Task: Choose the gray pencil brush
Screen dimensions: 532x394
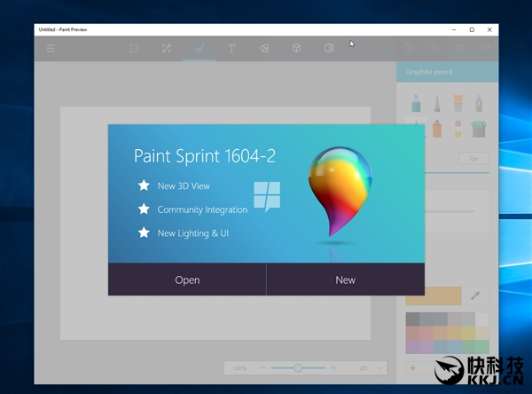Action: click(x=437, y=104)
